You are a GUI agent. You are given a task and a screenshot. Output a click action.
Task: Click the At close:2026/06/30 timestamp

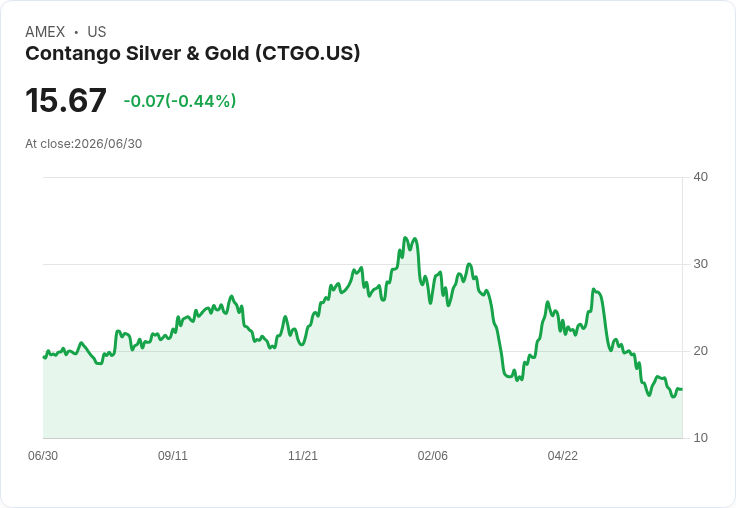(x=84, y=144)
